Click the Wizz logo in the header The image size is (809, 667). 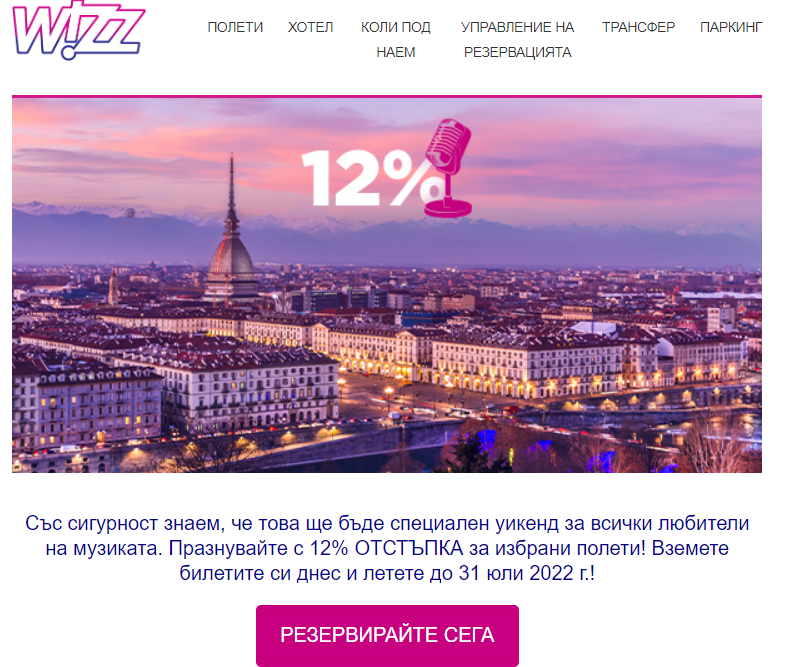[78, 31]
